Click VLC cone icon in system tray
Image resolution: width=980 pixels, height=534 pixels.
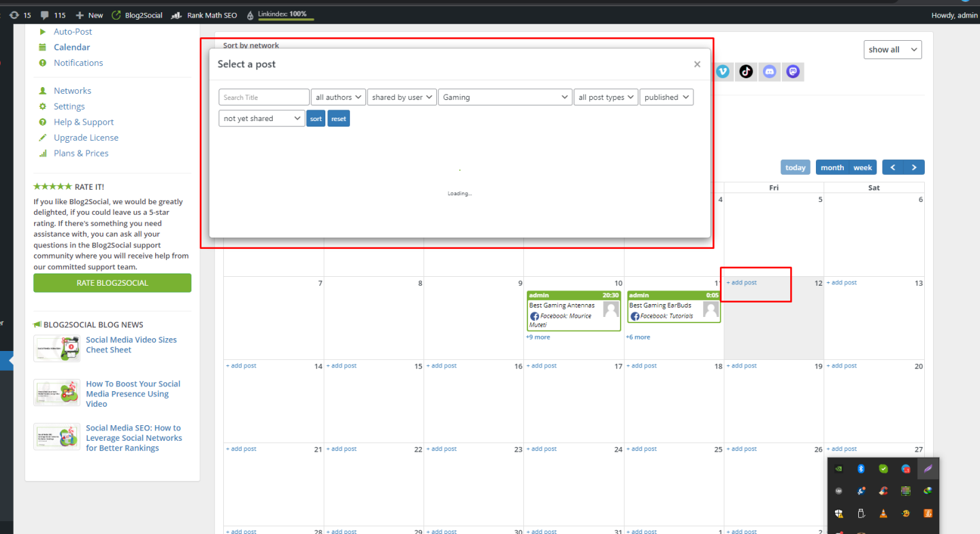coord(883,513)
